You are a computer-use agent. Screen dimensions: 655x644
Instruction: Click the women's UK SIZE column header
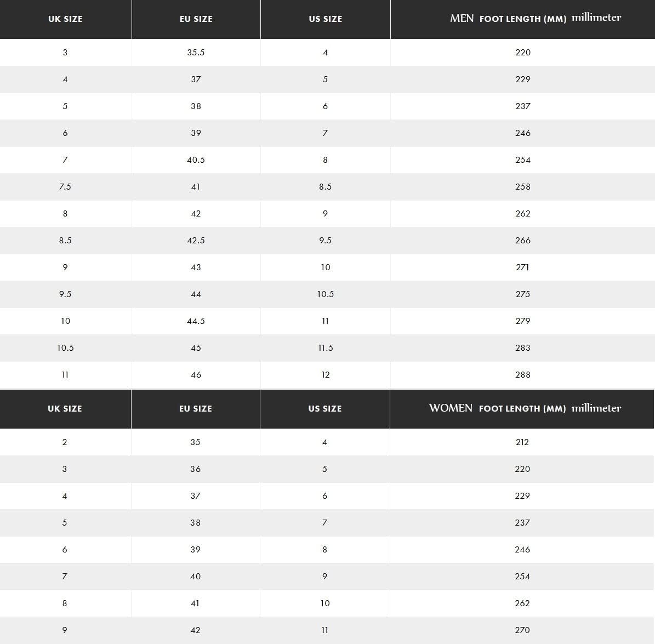pyautogui.click(x=65, y=409)
